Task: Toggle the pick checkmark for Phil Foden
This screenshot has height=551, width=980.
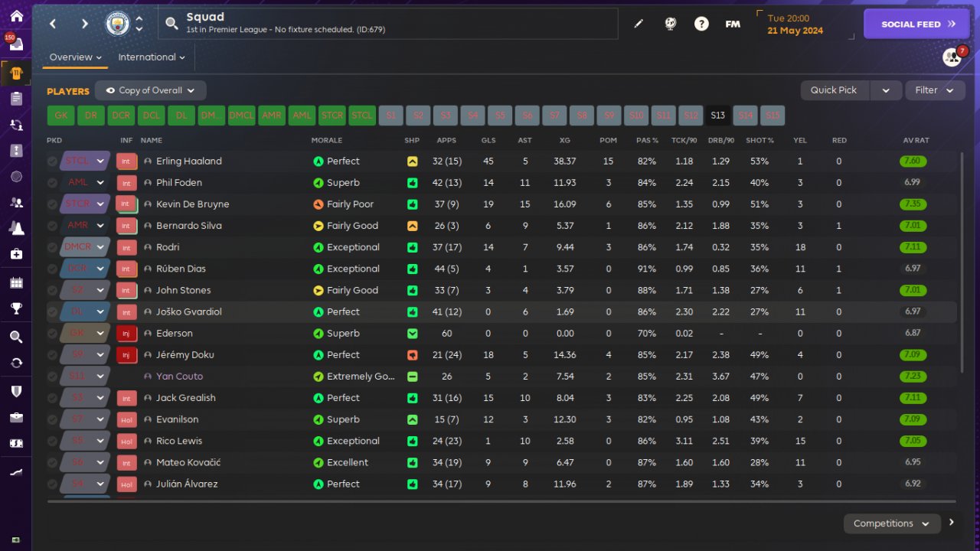Action: [x=52, y=183]
